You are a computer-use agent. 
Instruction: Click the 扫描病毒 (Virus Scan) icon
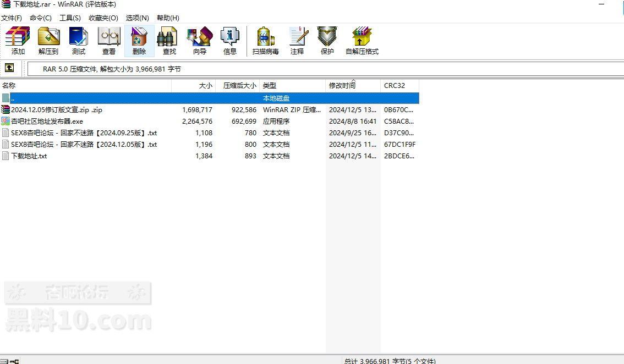coord(265,41)
